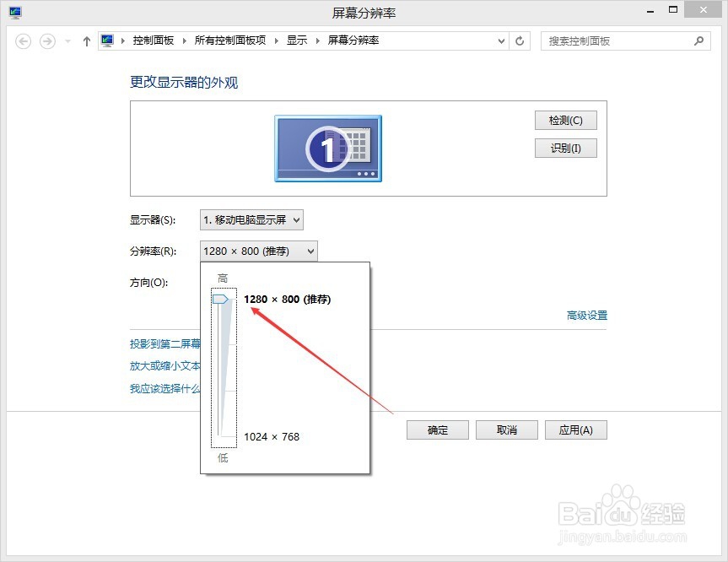Click the 控制面板 breadcrumb
This screenshot has width=728, height=562.
154,41
